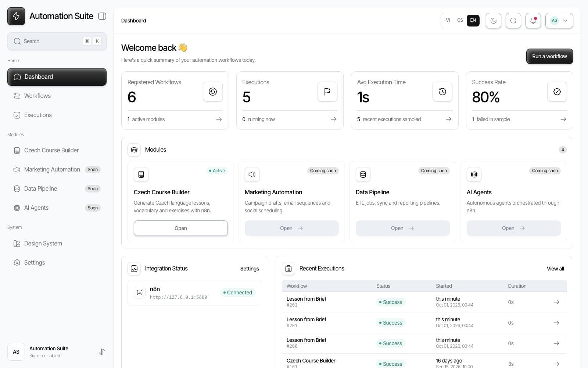The width and height of the screenshot is (588, 368).
Task: Switch language to VI
Action: coord(448,20)
